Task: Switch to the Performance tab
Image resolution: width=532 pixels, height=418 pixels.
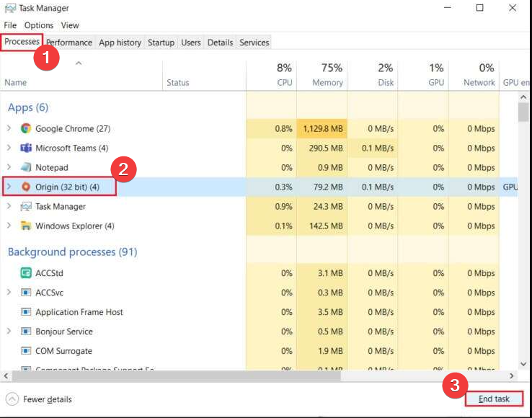Action: [x=69, y=43]
